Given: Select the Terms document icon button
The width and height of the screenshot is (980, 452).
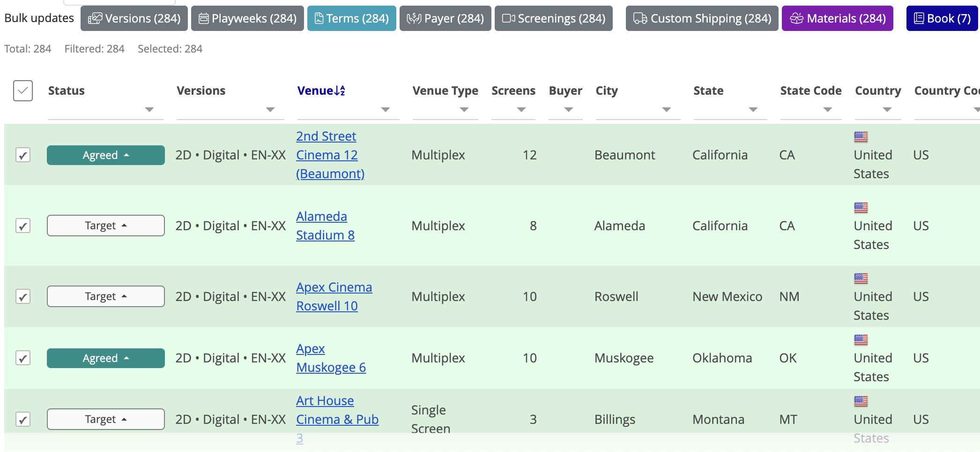Looking at the screenshot, I should pyautogui.click(x=319, y=18).
